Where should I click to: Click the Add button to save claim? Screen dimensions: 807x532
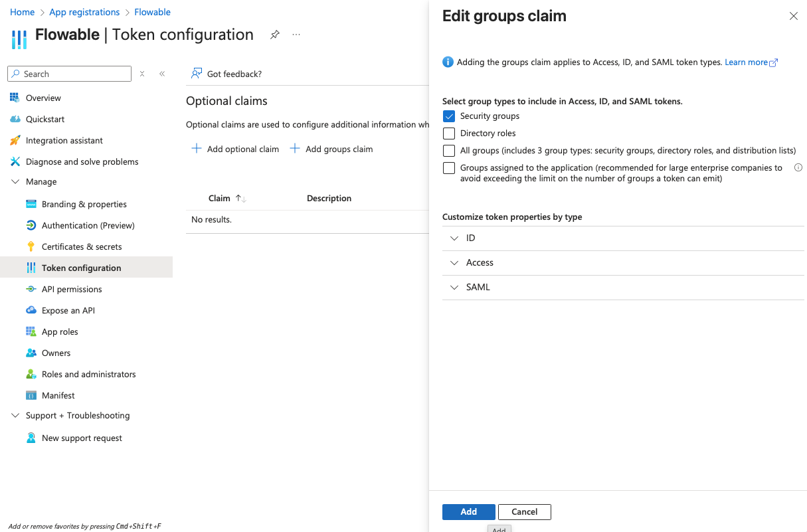[468, 511]
